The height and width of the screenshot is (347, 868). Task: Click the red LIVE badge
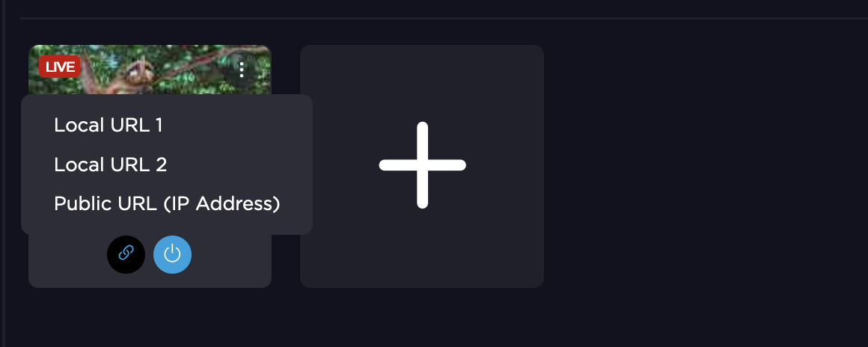point(60,67)
